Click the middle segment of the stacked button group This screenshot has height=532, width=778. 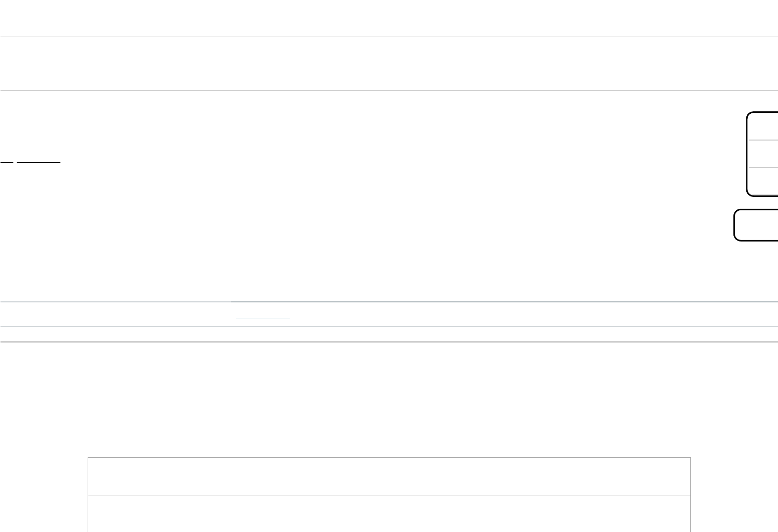(x=763, y=154)
